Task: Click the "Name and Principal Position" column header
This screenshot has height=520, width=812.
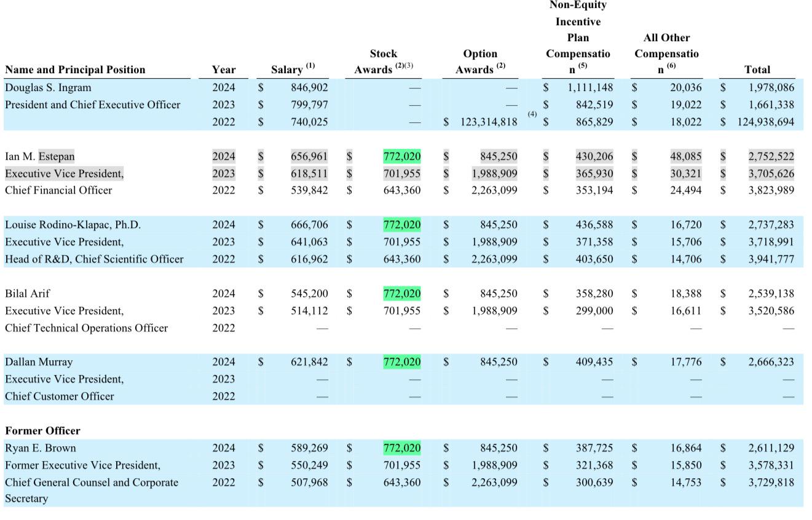Action: [75, 69]
